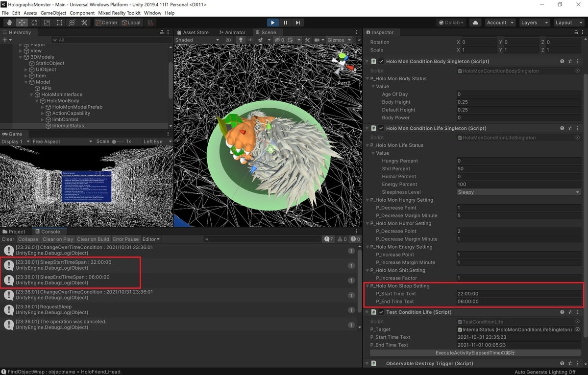Screen dimensions: 588x375
Task: Open the custom editor tools icon
Action: point(84,23)
